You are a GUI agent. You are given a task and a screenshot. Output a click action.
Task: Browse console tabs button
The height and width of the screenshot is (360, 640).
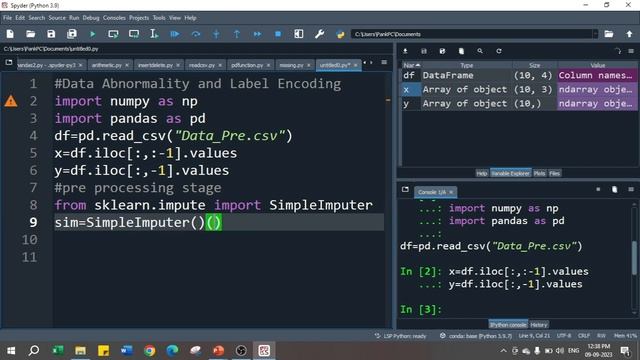(x=405, y=189)
